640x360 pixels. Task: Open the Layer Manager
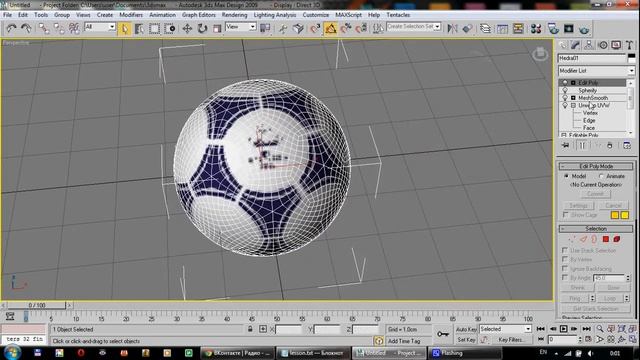coord(485,28)
